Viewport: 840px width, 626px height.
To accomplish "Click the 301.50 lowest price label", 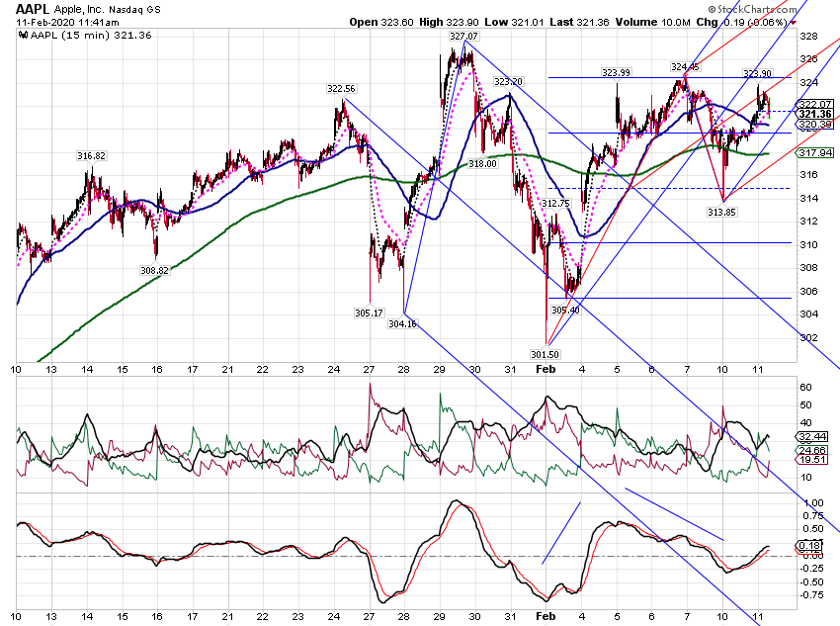I will [x=545, y=354].
